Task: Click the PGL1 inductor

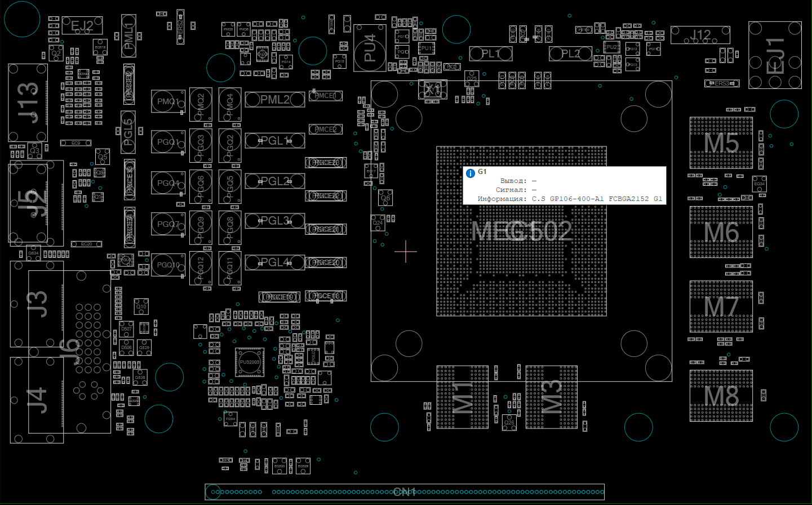Action: pyautogui.click(x=275, y=141)
